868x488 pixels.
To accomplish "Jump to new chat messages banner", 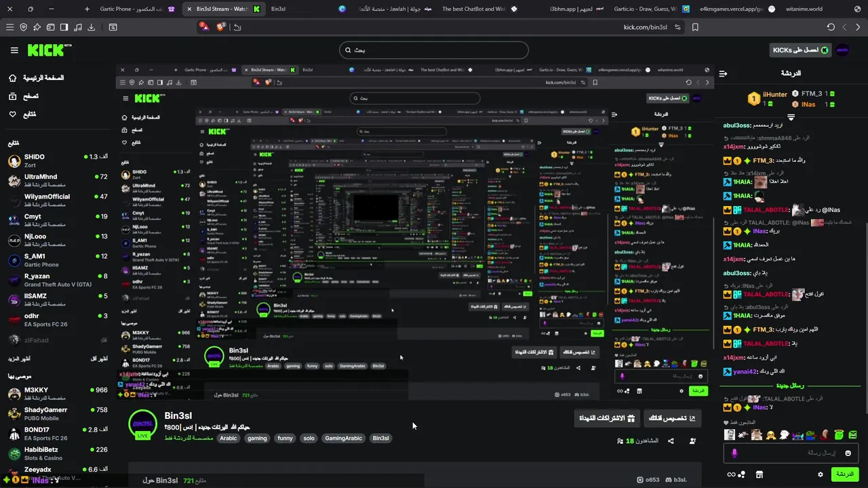I will [789, 386].
